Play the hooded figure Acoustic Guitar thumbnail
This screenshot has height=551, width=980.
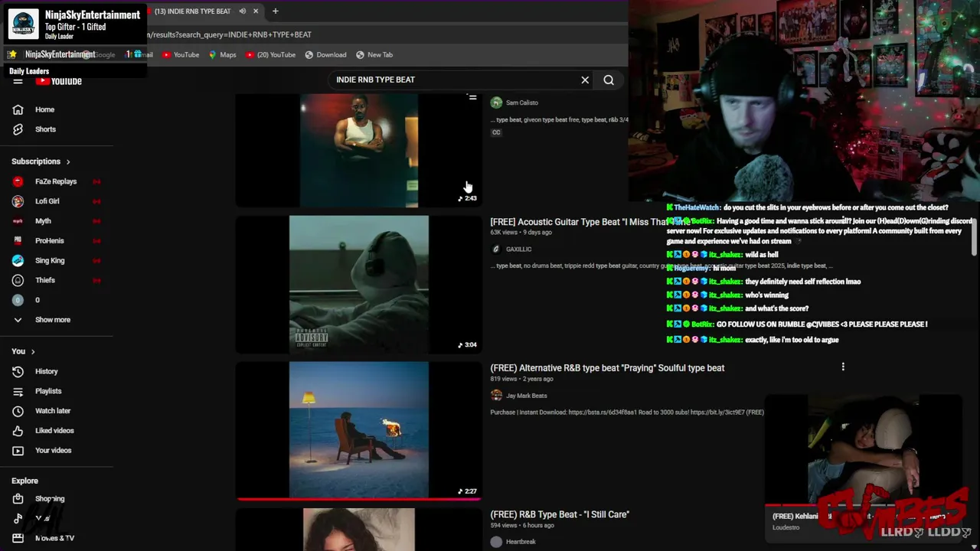click(359, 284)
